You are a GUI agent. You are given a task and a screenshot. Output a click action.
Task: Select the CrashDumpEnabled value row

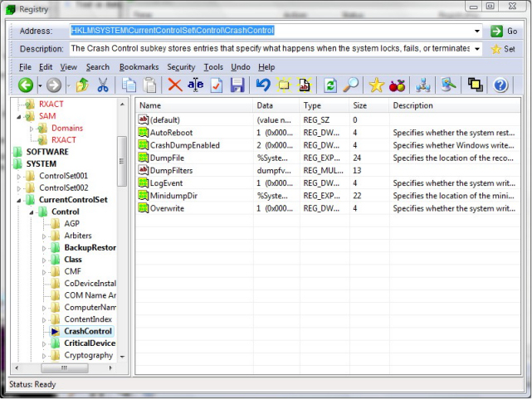click(x=328, y=145)
